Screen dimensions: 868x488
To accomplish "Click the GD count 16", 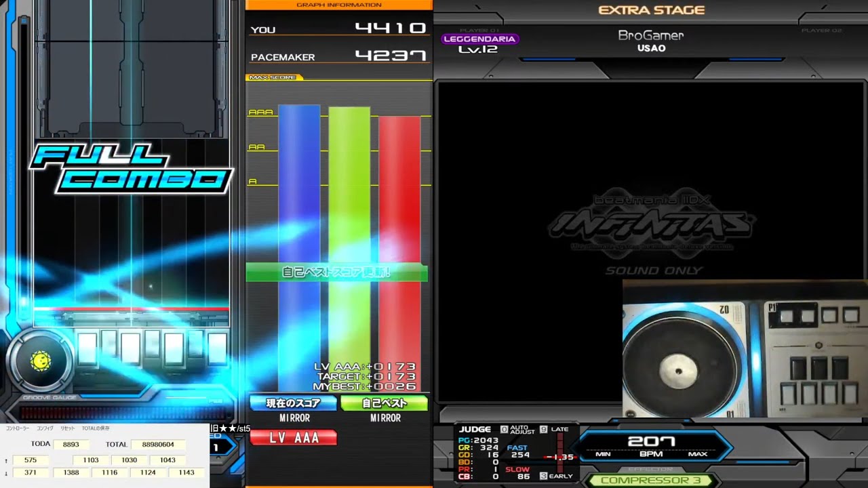I will pyautogui.click(x=492, y=455).
